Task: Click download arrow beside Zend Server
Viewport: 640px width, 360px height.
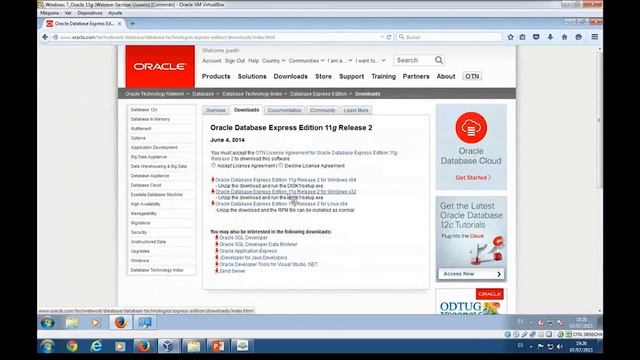Action: point(217,271)
